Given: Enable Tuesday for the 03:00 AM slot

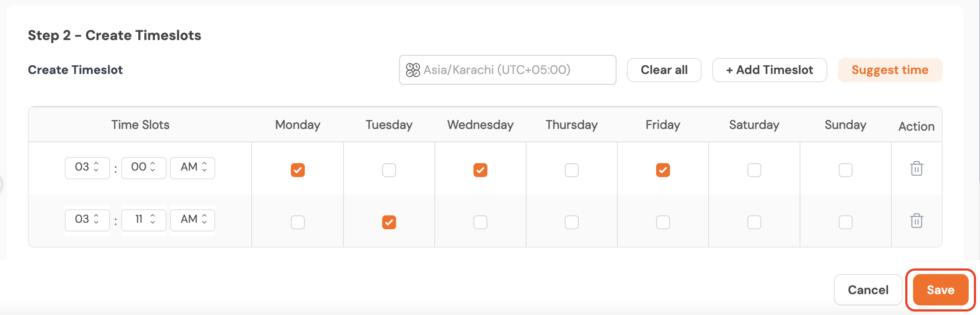Looking at the screenshot, I should [389, 170].
